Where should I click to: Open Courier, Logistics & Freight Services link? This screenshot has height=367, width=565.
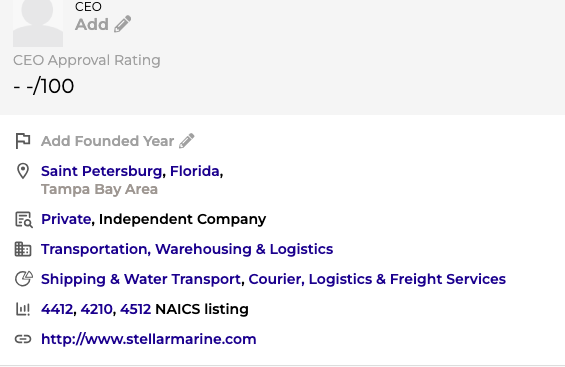pyautogui.click(x=377, y=279)
